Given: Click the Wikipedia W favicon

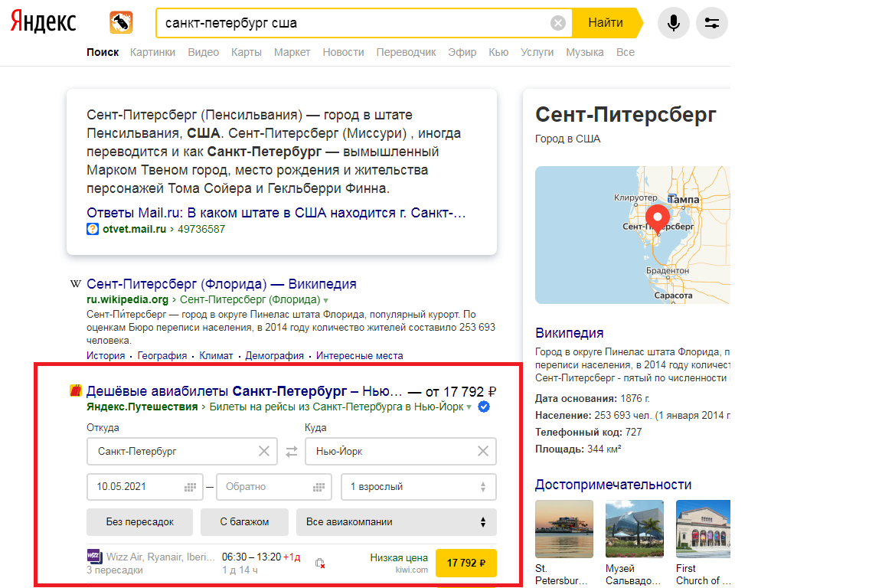Looking at the screenshot, I should 75,283.
